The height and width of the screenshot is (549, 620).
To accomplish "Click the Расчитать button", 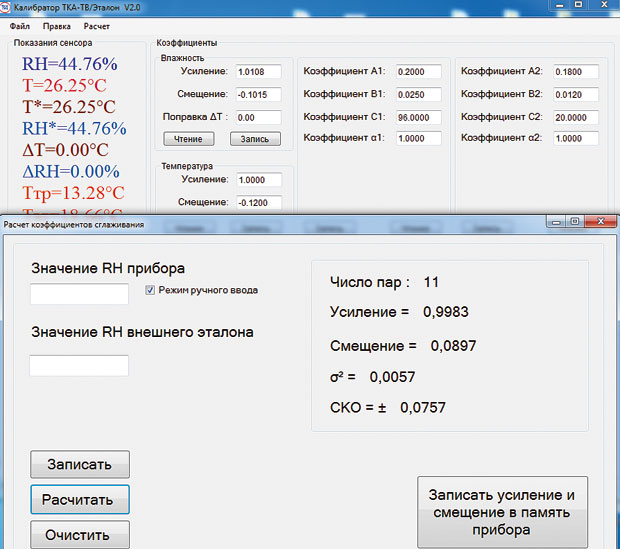I will [79, 499].
